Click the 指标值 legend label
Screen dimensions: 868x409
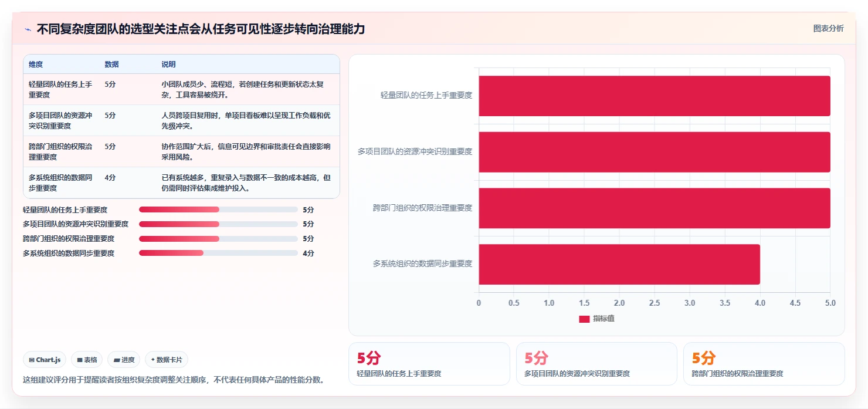[603, 319]
